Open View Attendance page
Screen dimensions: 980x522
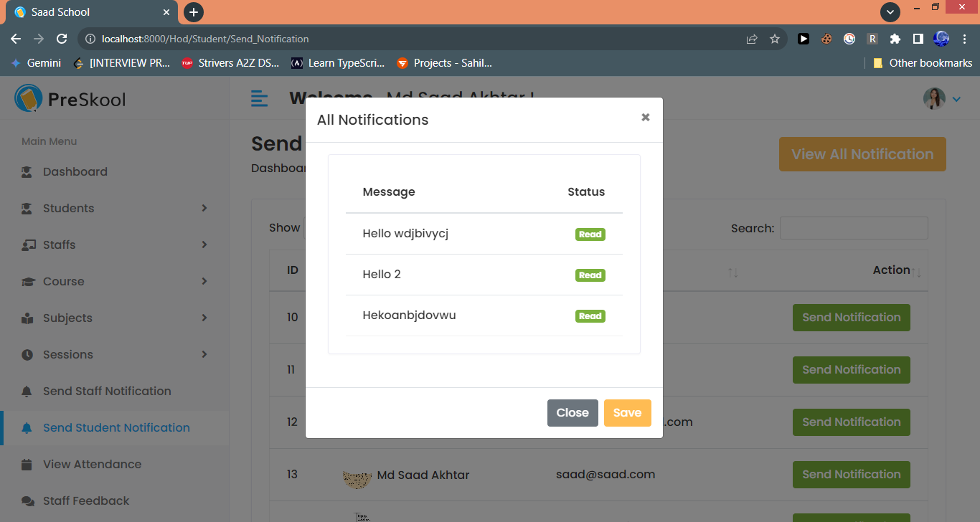(92, 465)
